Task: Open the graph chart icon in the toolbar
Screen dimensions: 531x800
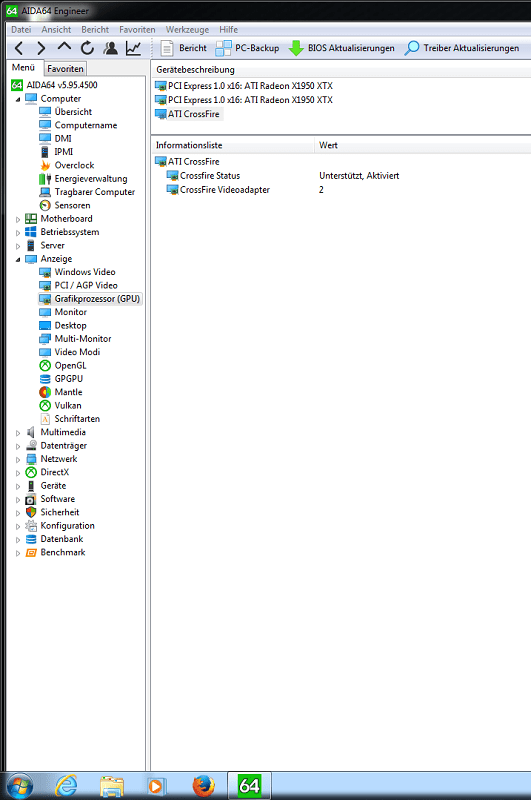Action: click(x=134, y=48)
